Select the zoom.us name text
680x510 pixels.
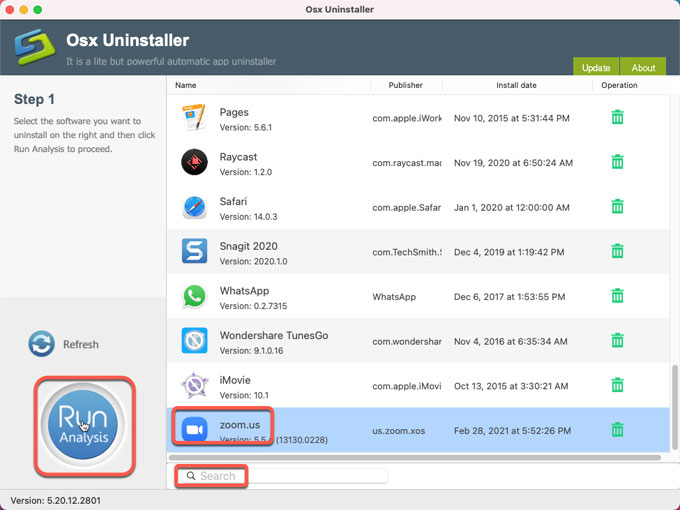click(240, 425)
